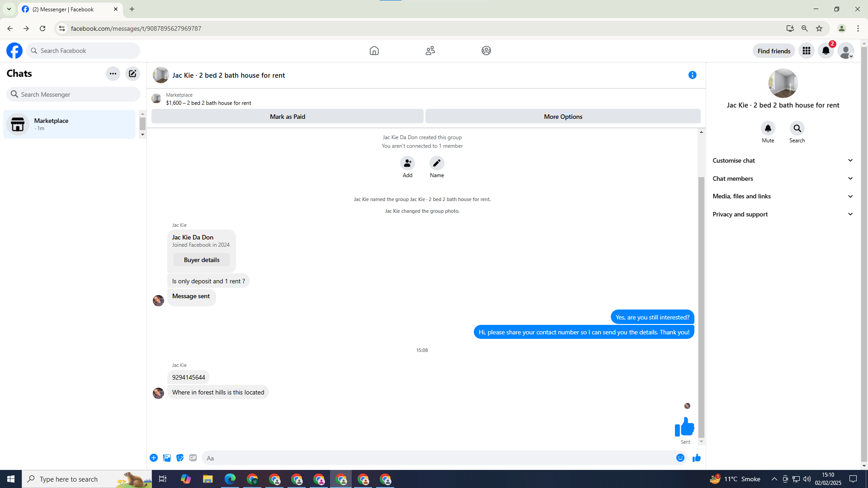Open the chat search magnifier icon
This screenshot has height=488, width=868.
tap(797, 128)
